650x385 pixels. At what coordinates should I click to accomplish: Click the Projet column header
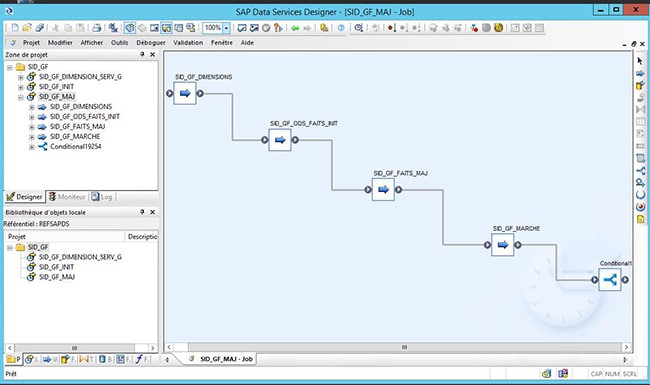pos(64,236)
